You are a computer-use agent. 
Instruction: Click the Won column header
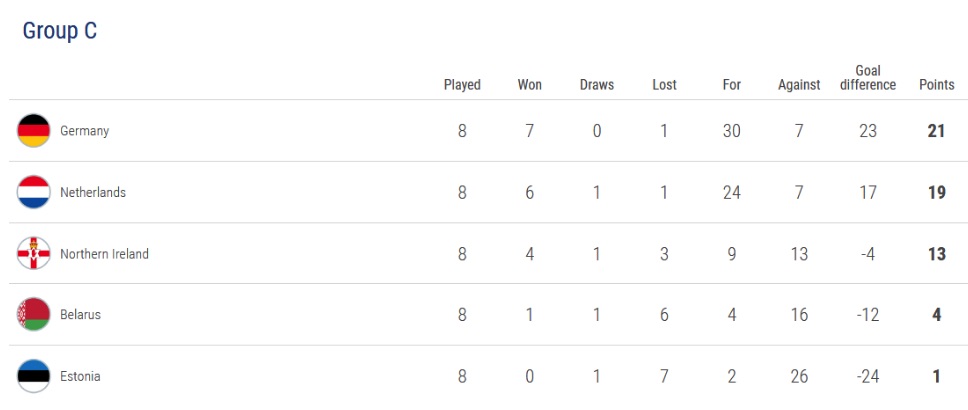530,85
